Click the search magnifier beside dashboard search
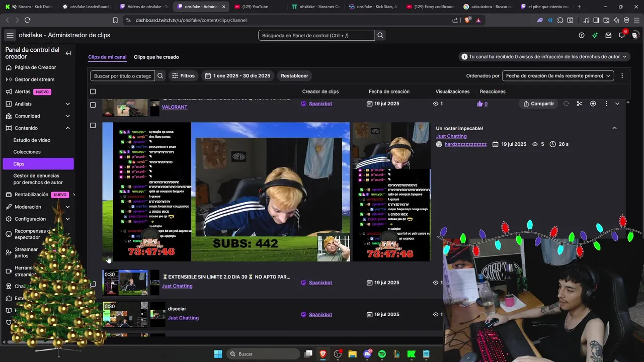The height and width of the screenshot is (362, 644). pyautogui.click(x=380, y=35)
